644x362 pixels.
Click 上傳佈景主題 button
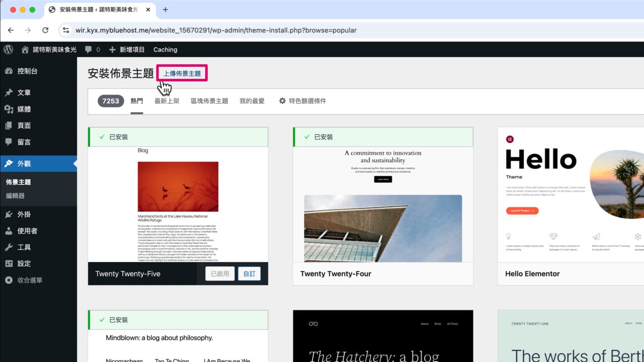[182, 73]
